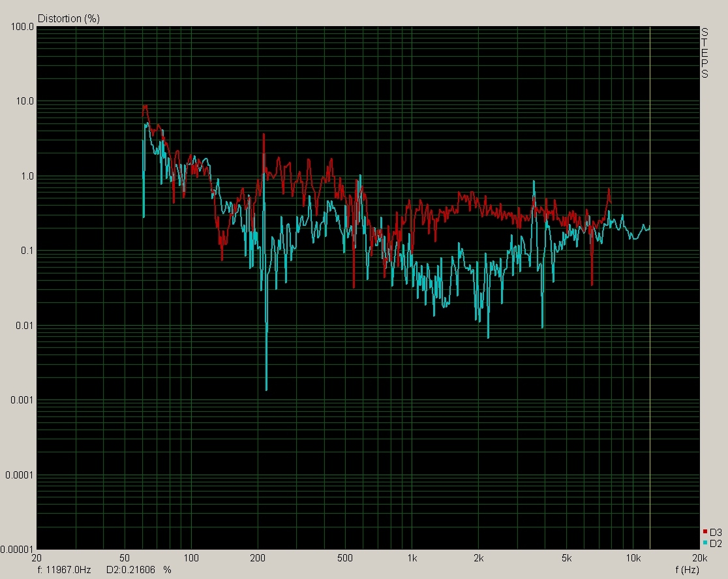
Task: Click the 0.00001 distortion axis label
Action: click(x=17, y=550)
